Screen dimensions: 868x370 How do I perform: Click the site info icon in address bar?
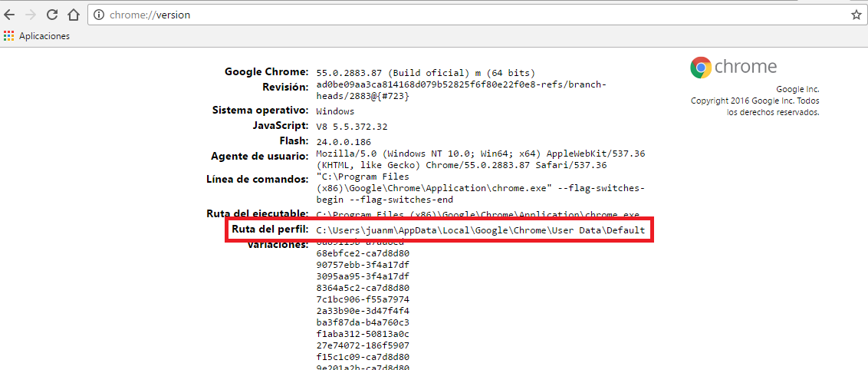[x=99, y=15]
